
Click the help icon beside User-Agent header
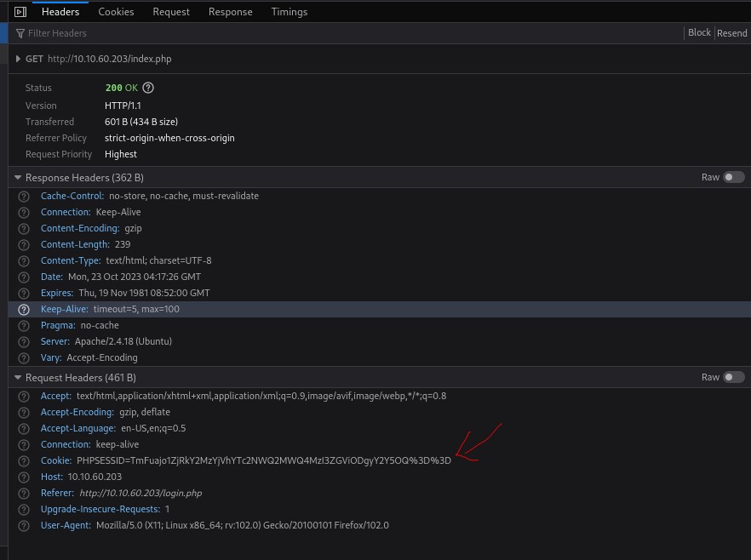point(24,526)
